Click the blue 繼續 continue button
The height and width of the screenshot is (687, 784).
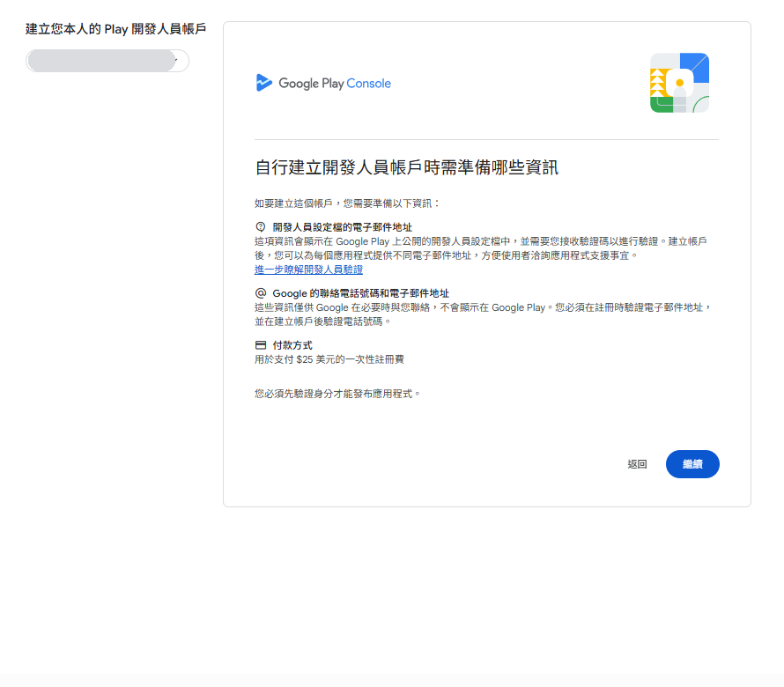[x=692, y=464]
